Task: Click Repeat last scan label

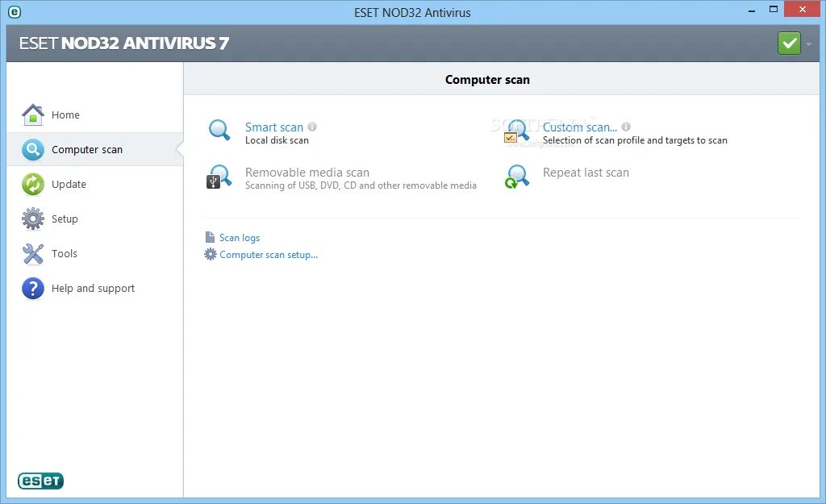Action: pos(586,173)
